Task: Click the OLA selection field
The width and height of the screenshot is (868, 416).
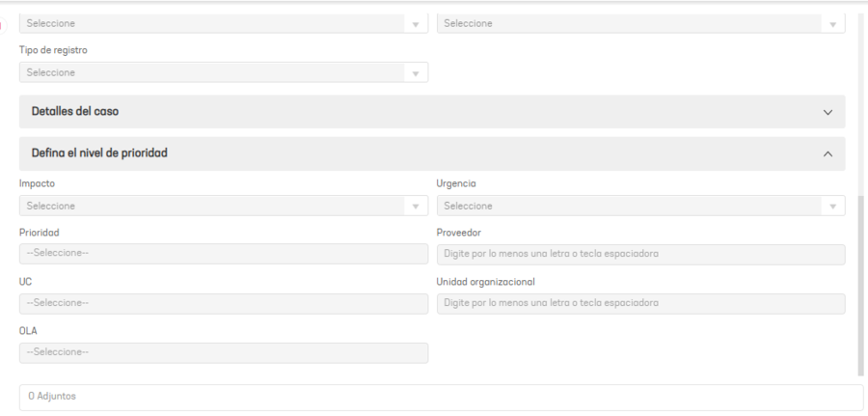Action: click(x=224, y=353)
